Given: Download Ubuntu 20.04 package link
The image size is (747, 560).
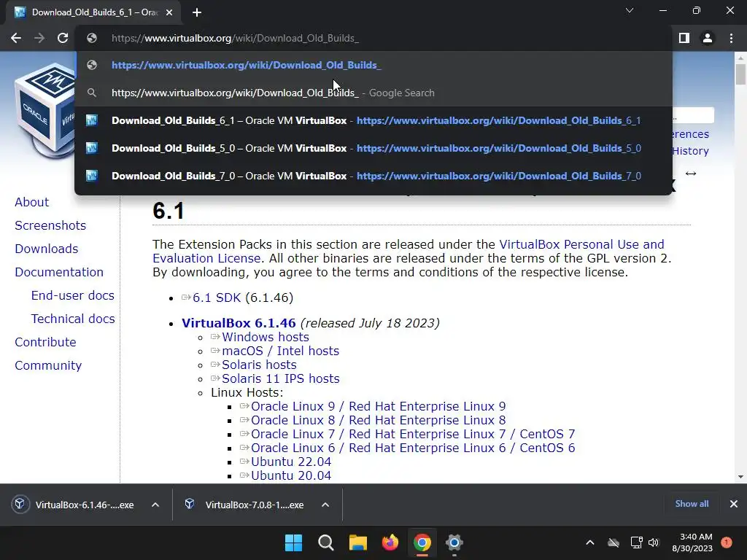Looking at the screenshot, I should click(290, 475).
